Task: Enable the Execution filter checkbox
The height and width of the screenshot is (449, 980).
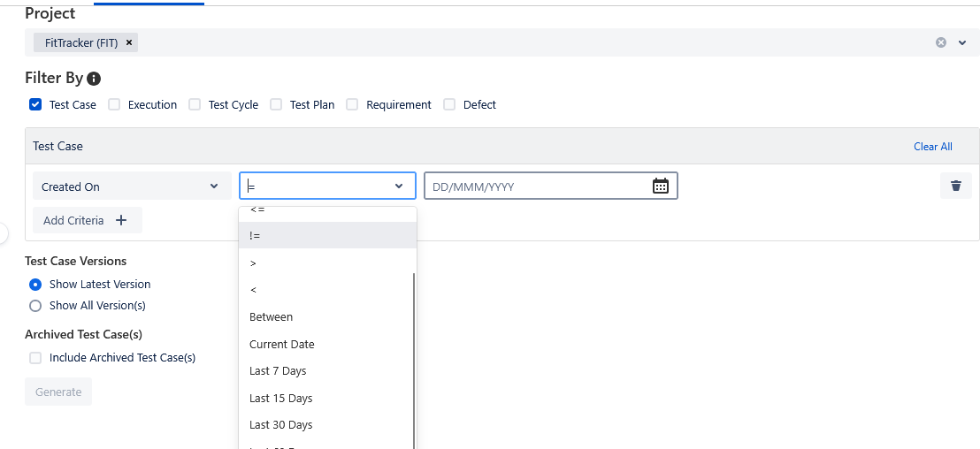Action: (114, 104)
